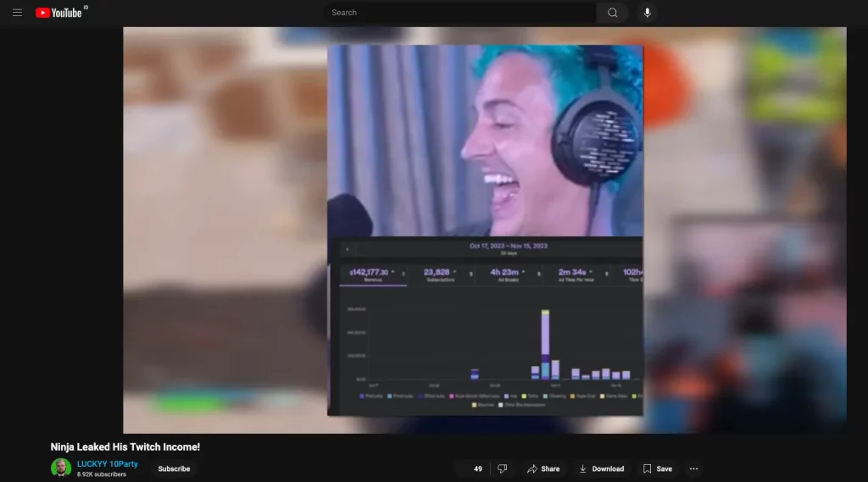Download the video
868x482 pixels.
602,468
